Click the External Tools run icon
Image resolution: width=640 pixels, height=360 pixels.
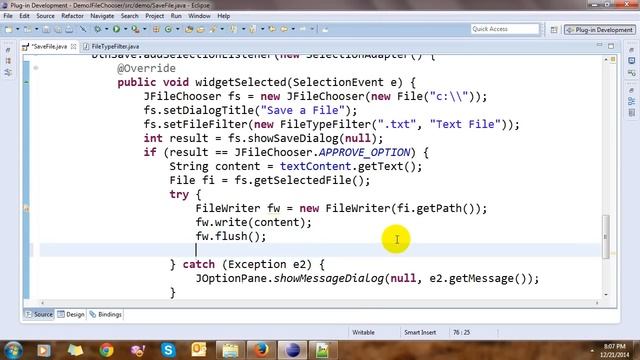(x=135, y=29)
